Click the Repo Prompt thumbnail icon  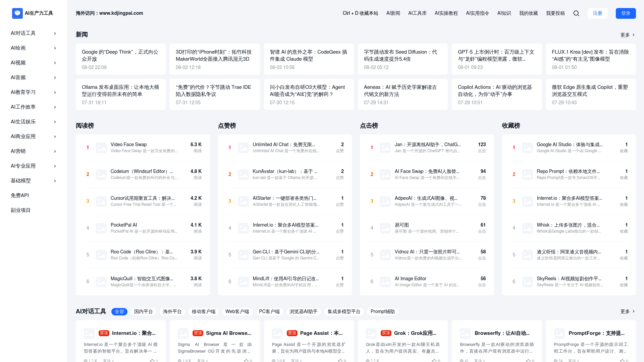[528, 174]
